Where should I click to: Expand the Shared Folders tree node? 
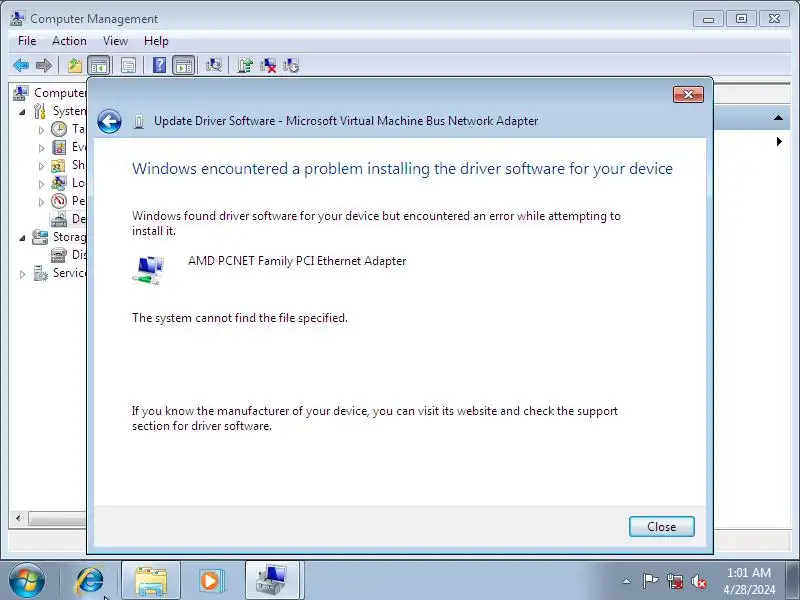(41, 166)
